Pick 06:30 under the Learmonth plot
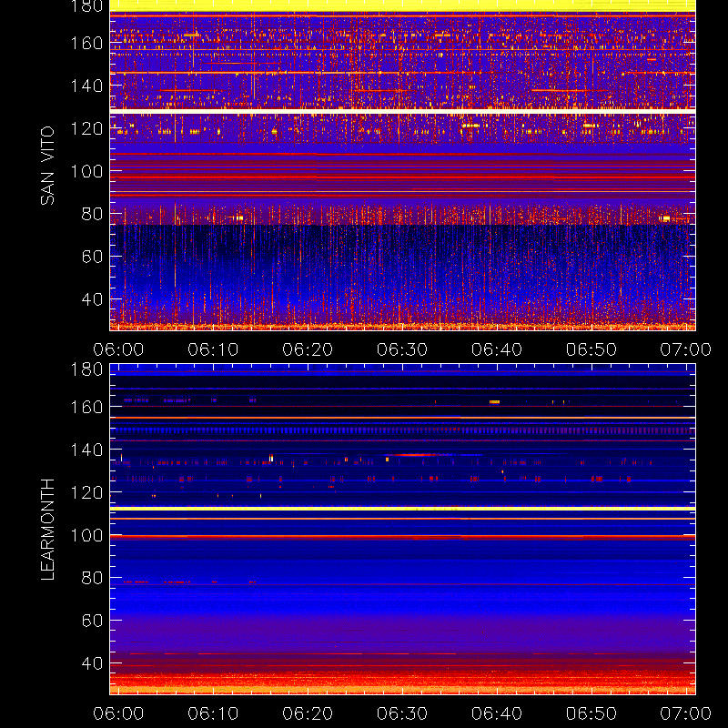Viewport: 728px width, 728px height. pyautogui.click(x=402, y=713)
